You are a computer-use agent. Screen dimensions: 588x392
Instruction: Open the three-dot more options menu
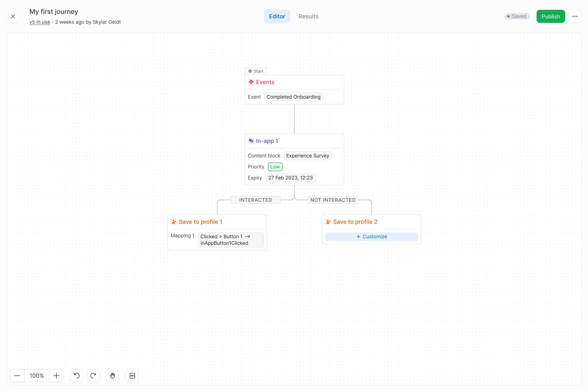pos(575,17)
